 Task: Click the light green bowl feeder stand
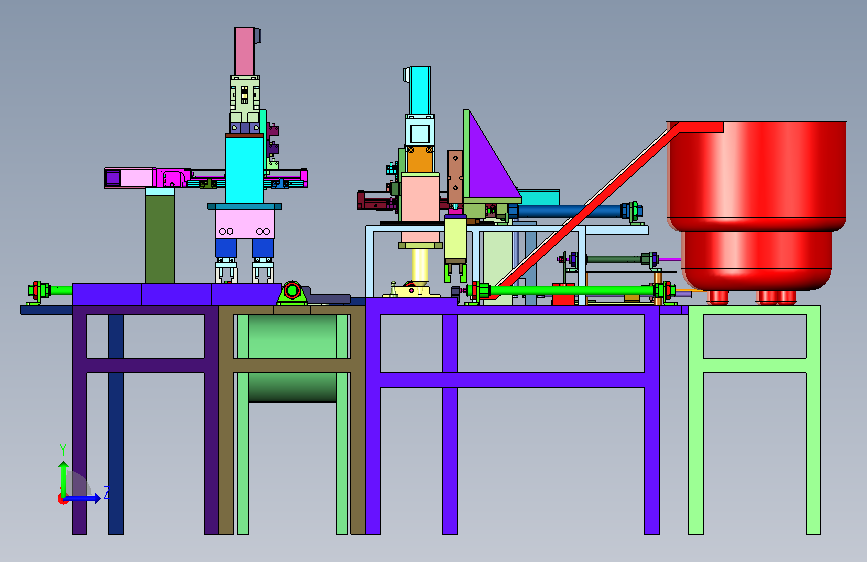pyautogui.click(x=754, y=420)
